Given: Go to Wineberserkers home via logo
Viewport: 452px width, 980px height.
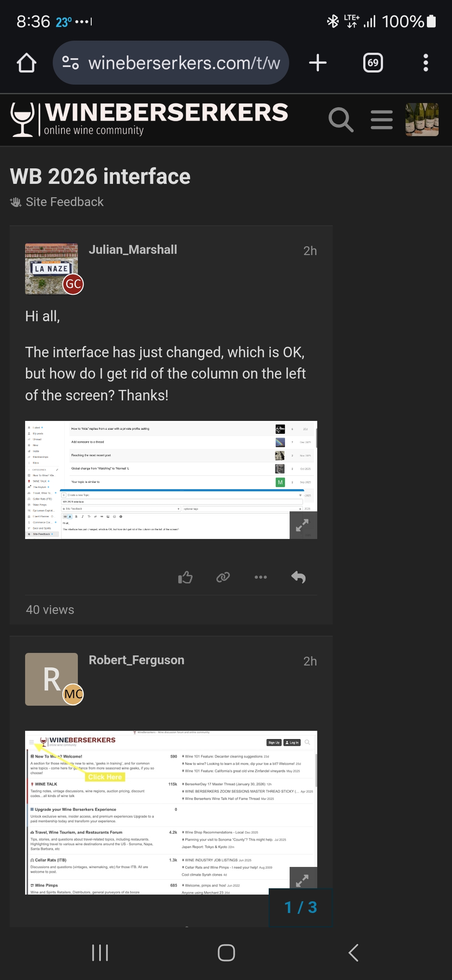Looking at the screenshot, I should pos(149,119).
